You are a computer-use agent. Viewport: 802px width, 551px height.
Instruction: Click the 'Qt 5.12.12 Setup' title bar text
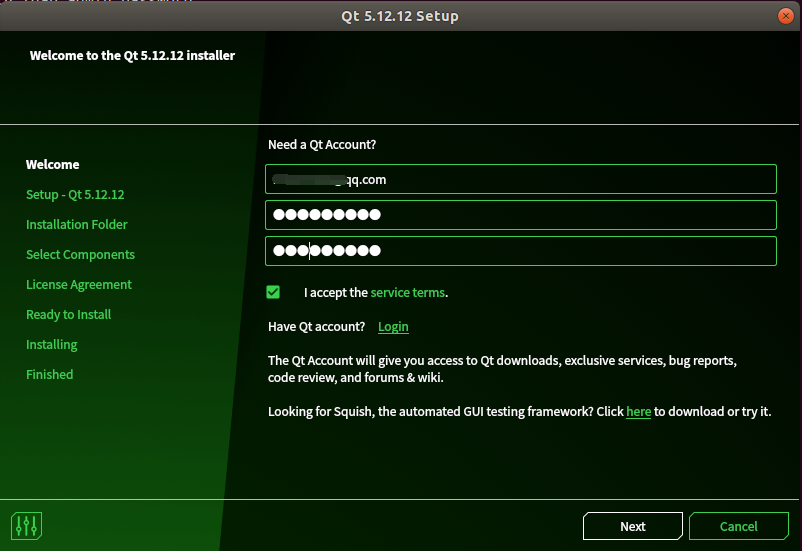pyautogui.click(x=400, y=16)
